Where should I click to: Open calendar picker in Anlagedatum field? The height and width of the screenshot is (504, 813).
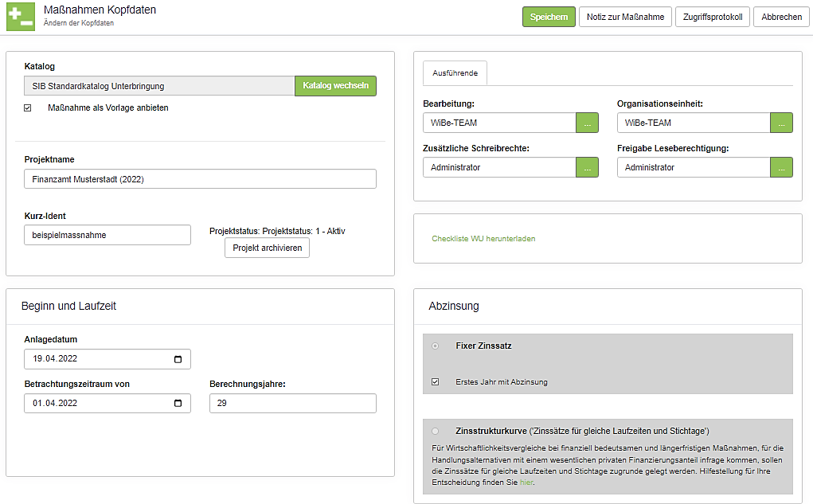[178, 359]
